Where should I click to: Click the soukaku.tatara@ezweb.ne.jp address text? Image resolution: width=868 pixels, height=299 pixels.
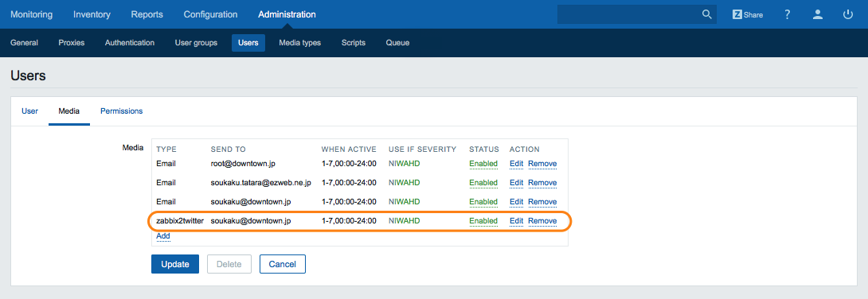(x=261, y=182)
